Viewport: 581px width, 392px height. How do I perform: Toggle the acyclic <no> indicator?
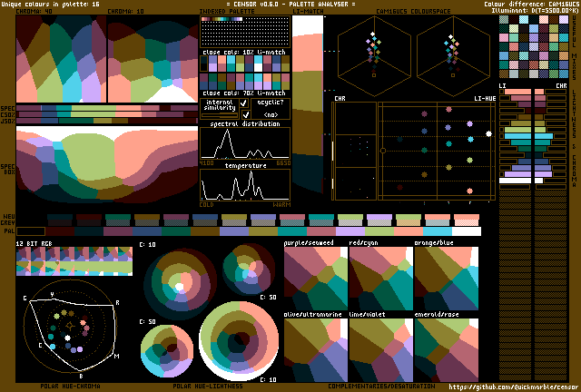click(x=271, y=115)
